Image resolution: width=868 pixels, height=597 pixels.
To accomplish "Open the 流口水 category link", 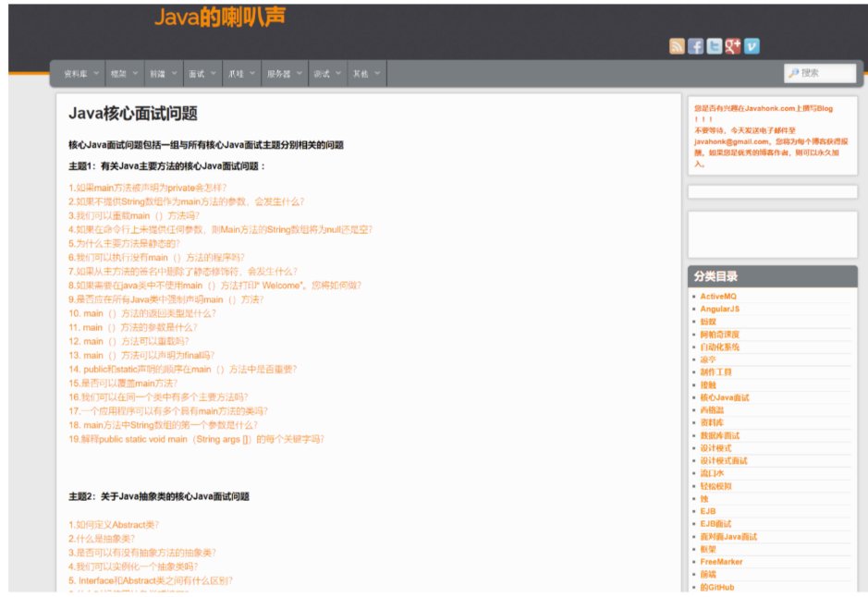I will [x=712, y=473].
